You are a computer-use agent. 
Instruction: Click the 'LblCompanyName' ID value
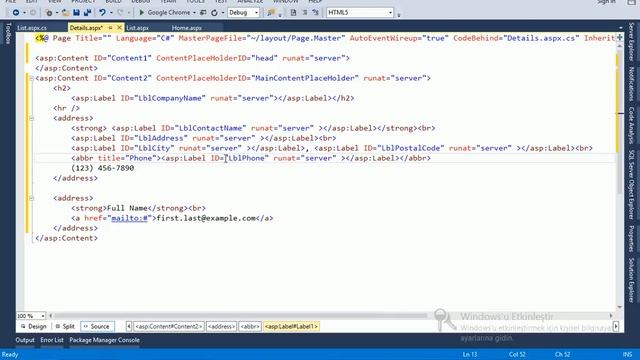170,98
